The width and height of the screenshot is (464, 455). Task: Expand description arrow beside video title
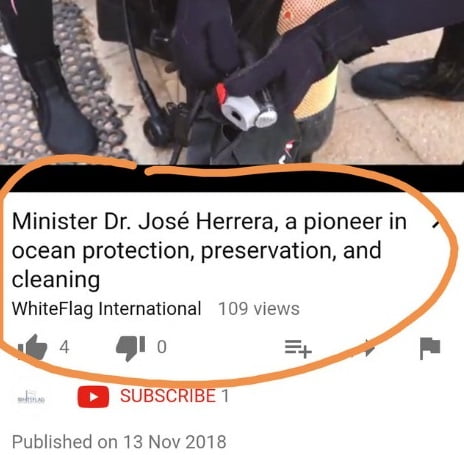point(437,223)
